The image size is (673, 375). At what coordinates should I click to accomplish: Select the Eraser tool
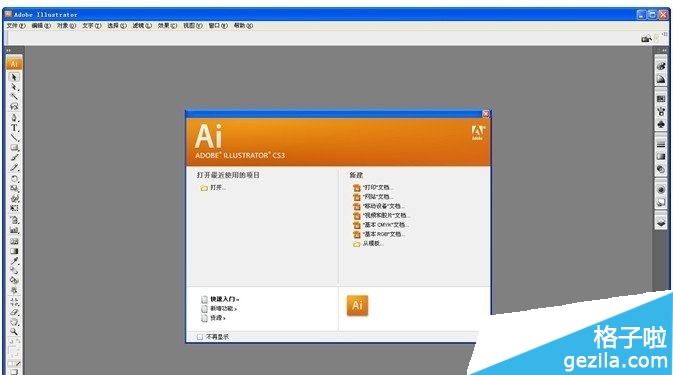tap(14, 312)
